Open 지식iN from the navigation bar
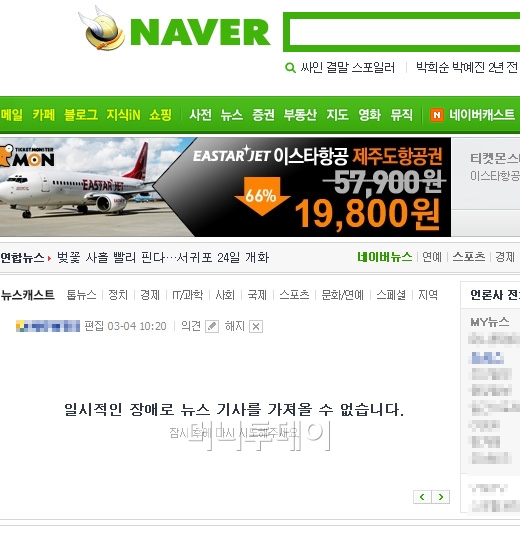 [123, 115]
